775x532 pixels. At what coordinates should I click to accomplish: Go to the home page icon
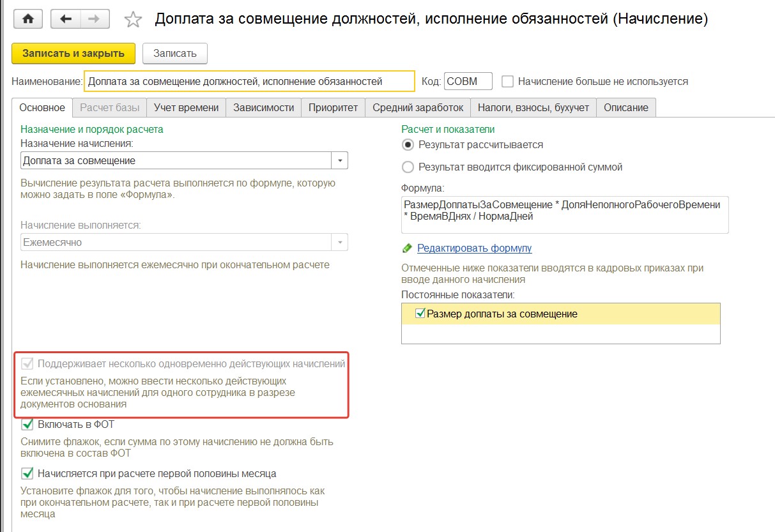click(x=27, y=19)
